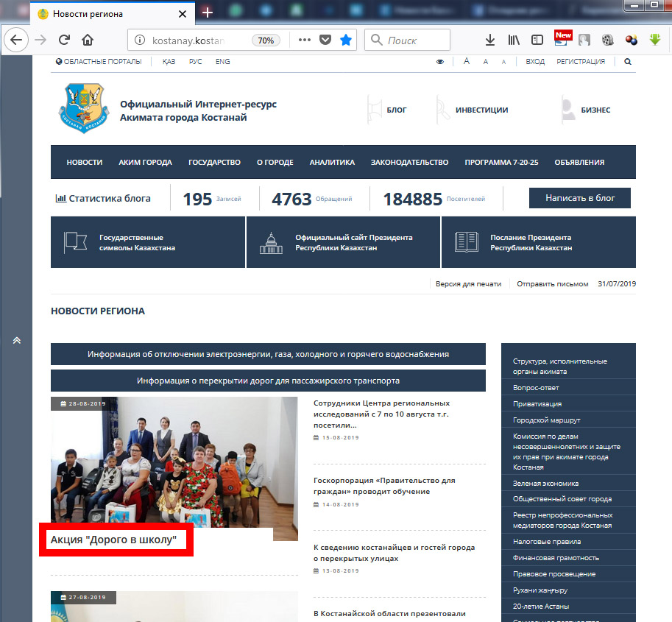Open the ЗАКОНОДАТЕЛЬСТВО menu

tap(410, 163)
